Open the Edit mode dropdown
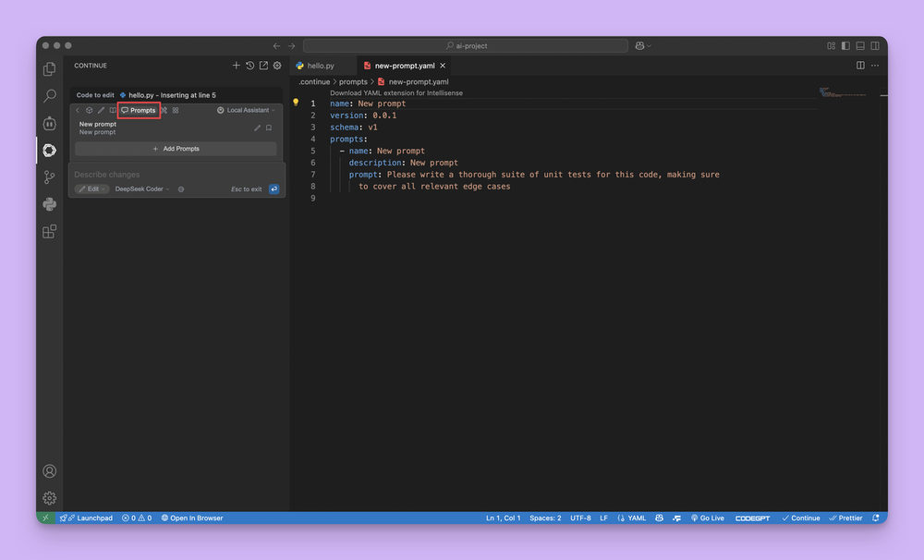The width and height of the screenshot is (924, 560). coord(91,189)
